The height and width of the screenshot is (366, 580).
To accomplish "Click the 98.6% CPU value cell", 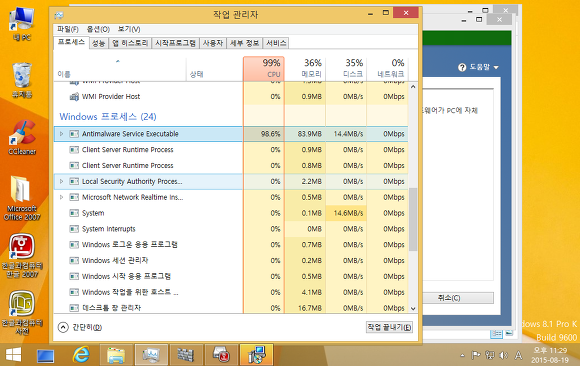I will [x=264, y=134].
